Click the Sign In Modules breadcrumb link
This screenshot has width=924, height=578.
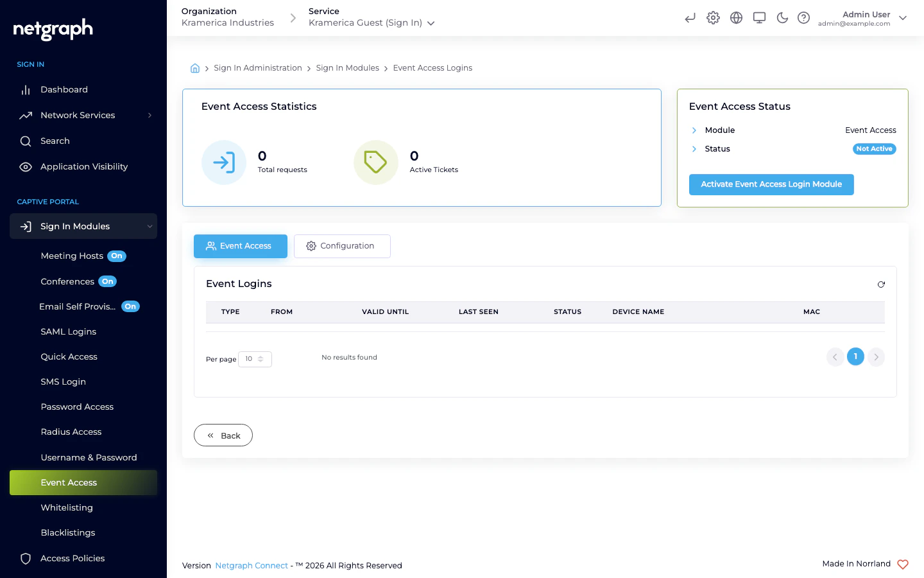347,67
